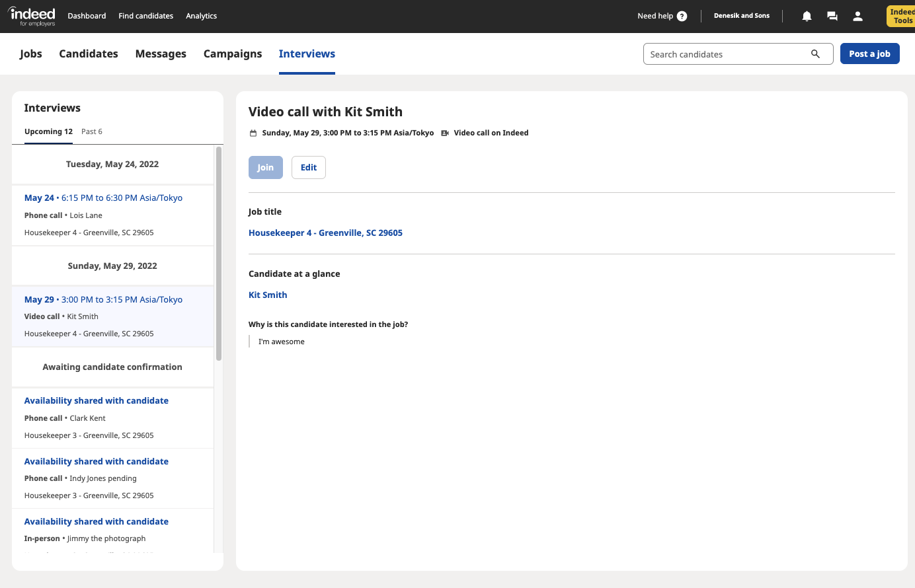Click the Search candidates input field

[x=726, y=54]
